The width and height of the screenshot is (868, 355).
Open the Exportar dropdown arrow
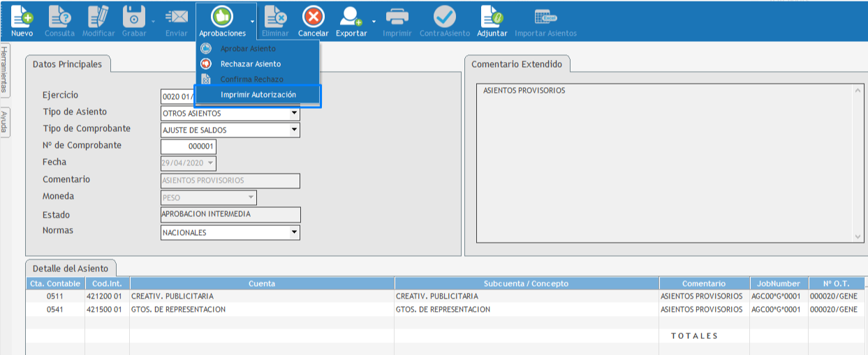click(x=374, y=22)
